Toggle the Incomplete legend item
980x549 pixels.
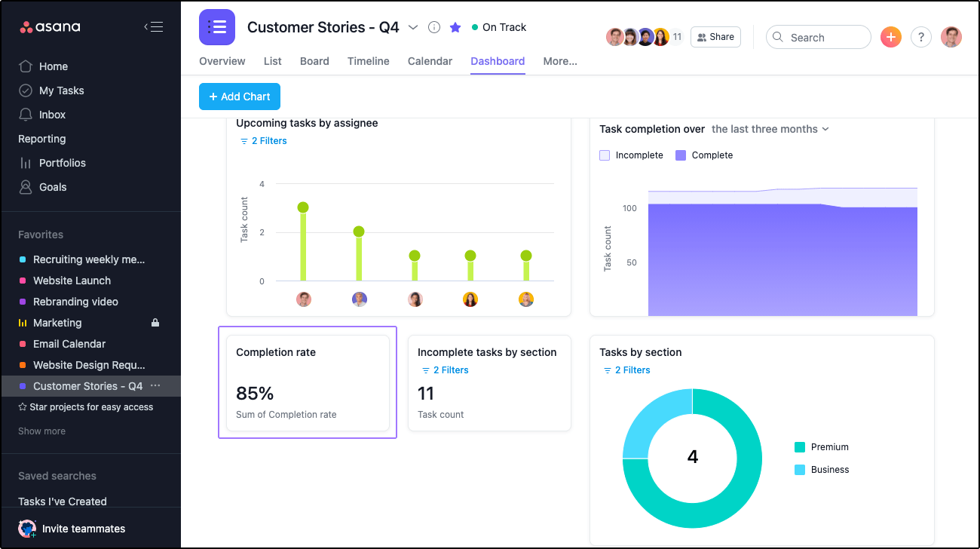coord(631,155)
